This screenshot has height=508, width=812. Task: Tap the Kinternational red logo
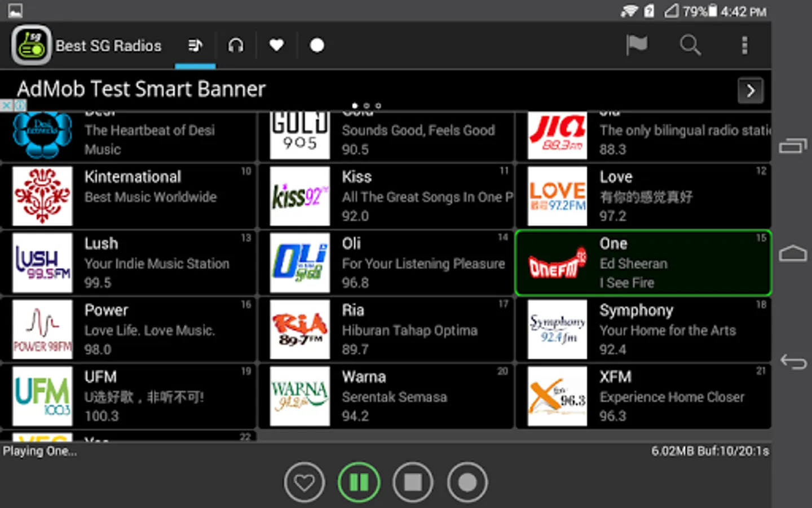(x=43, y=196)
